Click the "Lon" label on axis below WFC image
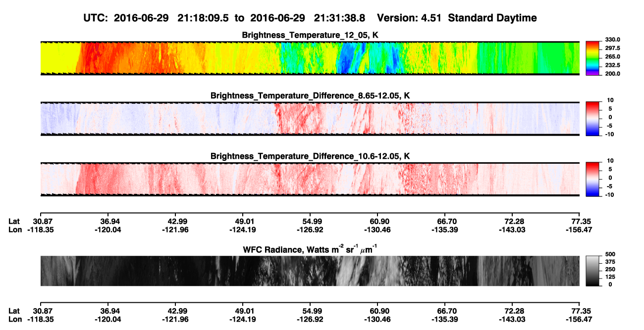Screen dimensions: 644x330 [x=15, y=319]
